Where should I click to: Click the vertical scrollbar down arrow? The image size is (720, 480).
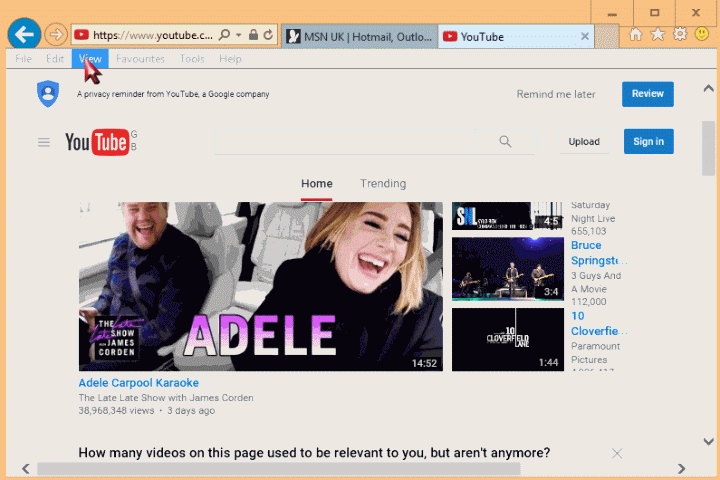(x=709, y=441)
